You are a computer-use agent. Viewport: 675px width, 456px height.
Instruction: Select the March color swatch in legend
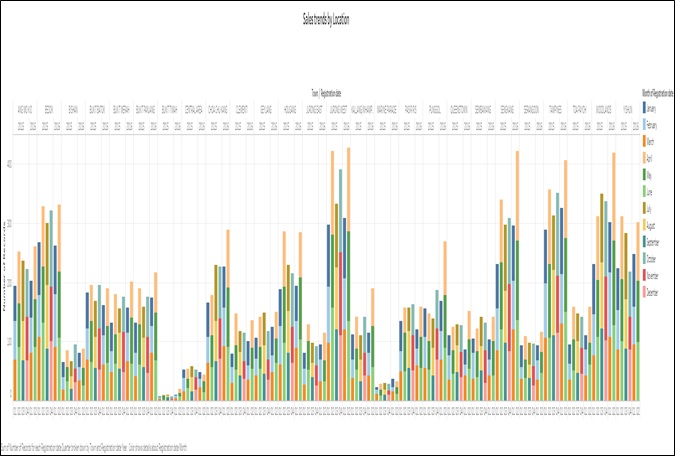pyautogui.click(x=644, y=141)
